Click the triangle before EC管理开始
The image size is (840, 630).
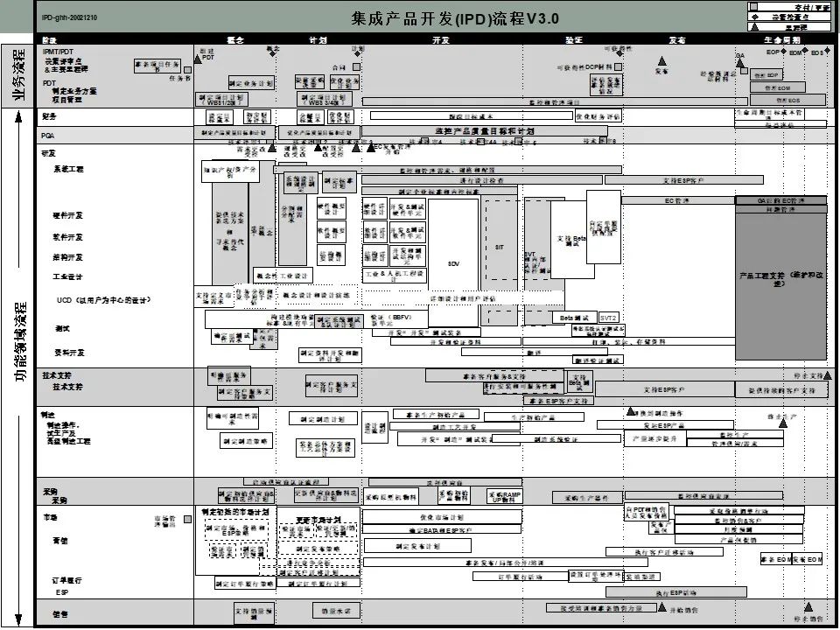(x=371, y=147)
